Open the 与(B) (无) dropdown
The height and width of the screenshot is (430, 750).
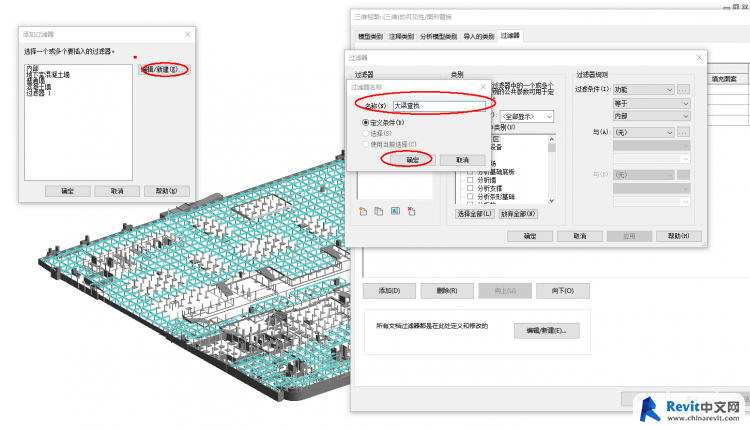[644, 175]
